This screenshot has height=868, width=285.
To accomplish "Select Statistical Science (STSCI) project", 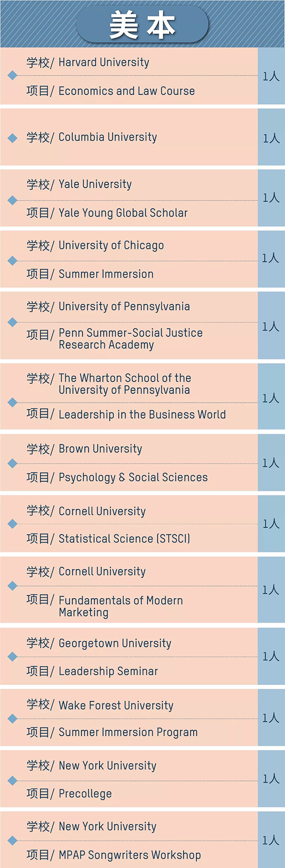I will pyautogui.click(x=124, y=539).
